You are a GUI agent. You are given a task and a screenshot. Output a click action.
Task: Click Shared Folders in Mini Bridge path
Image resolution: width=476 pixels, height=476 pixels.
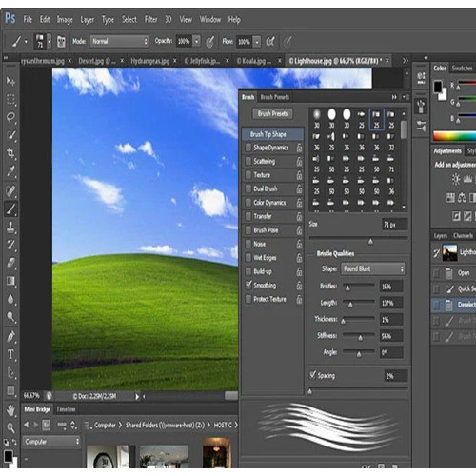pyautogui.click(x=165, y=426)
